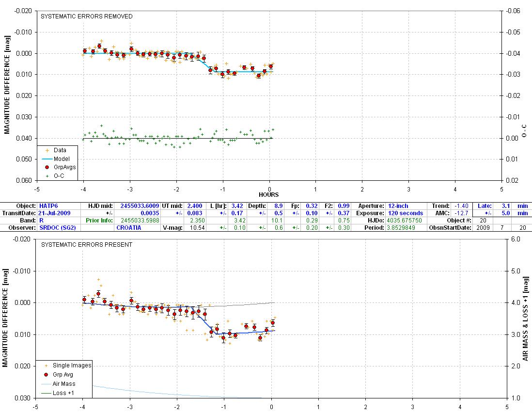Screen dimensions: 532x412
Task: Select the length uncertainty 0.17
Action: [237, 213]
